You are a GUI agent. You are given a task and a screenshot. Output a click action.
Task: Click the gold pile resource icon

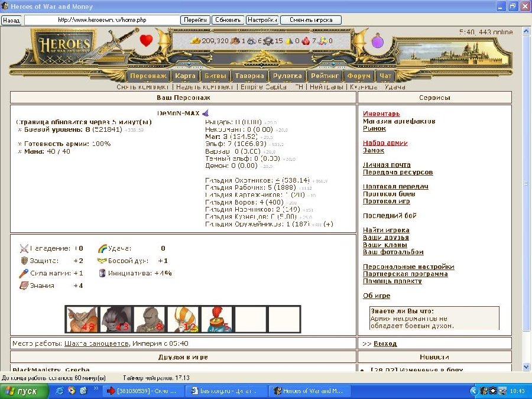click(x=196, y=41)
